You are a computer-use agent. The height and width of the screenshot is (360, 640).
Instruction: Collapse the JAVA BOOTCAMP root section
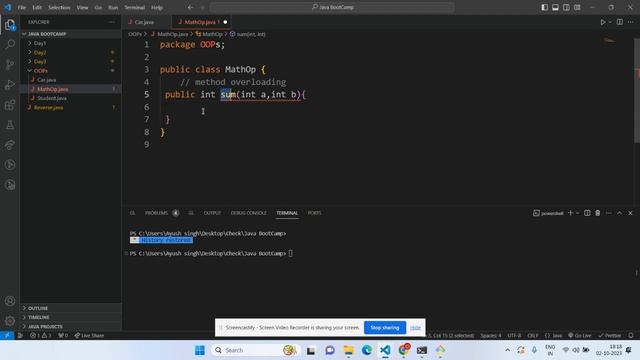47,34
